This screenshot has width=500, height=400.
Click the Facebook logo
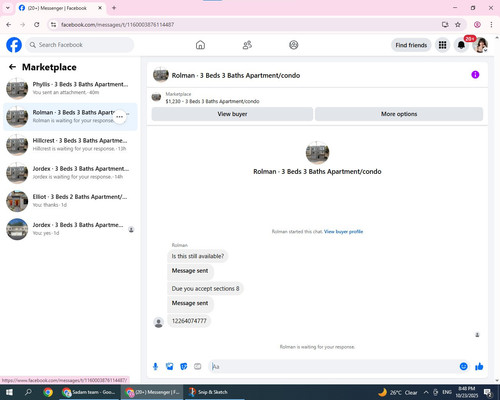point(14,45)
